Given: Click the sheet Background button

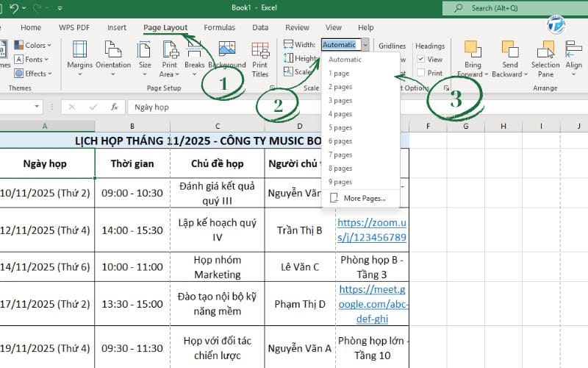Looking at the screenshot, I should (227, 55).
